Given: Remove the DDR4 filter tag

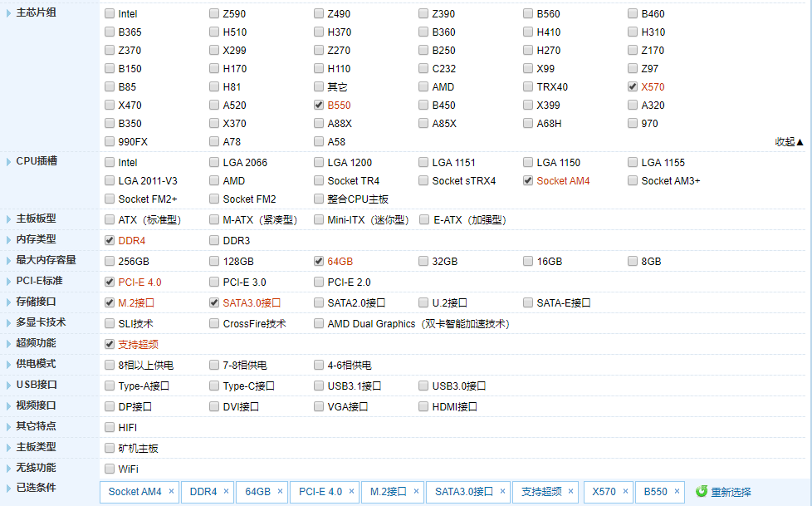Looking at the screenshot, I should coord(226,492).
